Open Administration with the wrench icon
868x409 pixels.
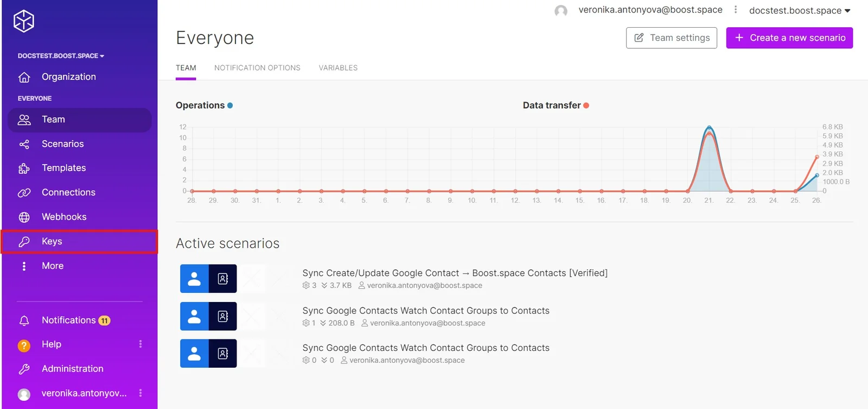click(x=24, y=369)
